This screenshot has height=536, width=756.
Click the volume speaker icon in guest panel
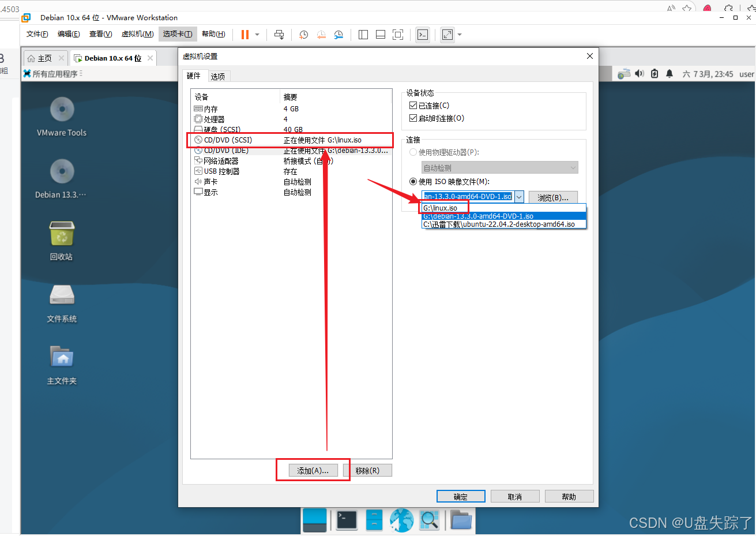(x=639, y=74)
